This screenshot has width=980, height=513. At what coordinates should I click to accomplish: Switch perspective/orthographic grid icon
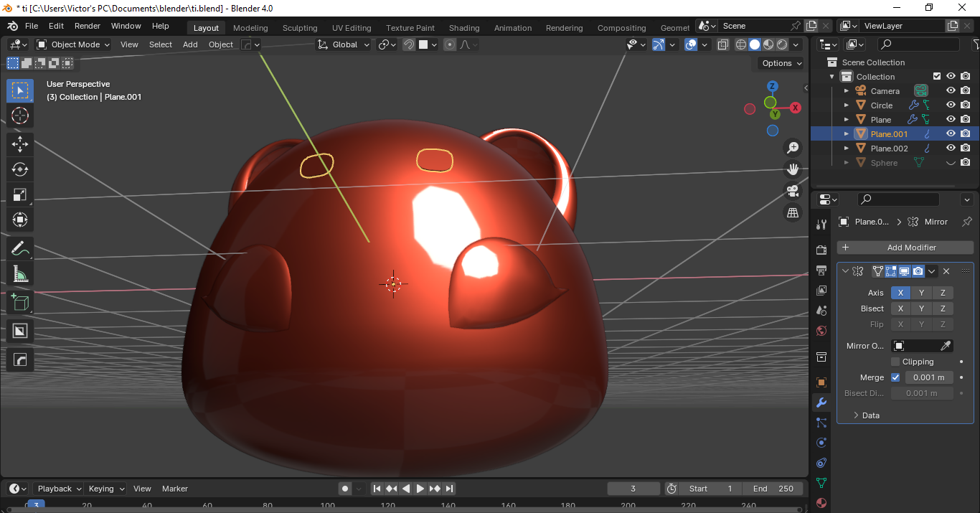click(793, 212)
